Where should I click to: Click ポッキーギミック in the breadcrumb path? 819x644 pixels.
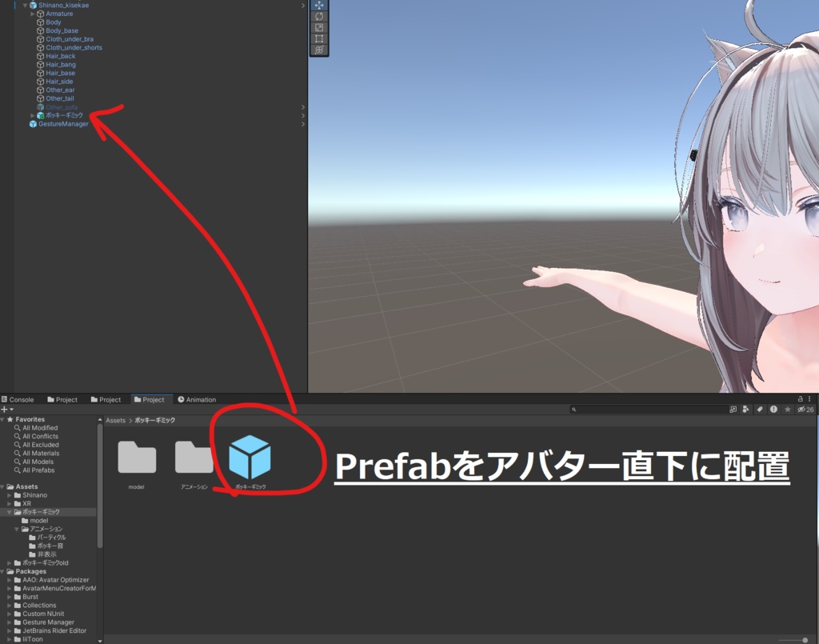[x=155, y=421]
